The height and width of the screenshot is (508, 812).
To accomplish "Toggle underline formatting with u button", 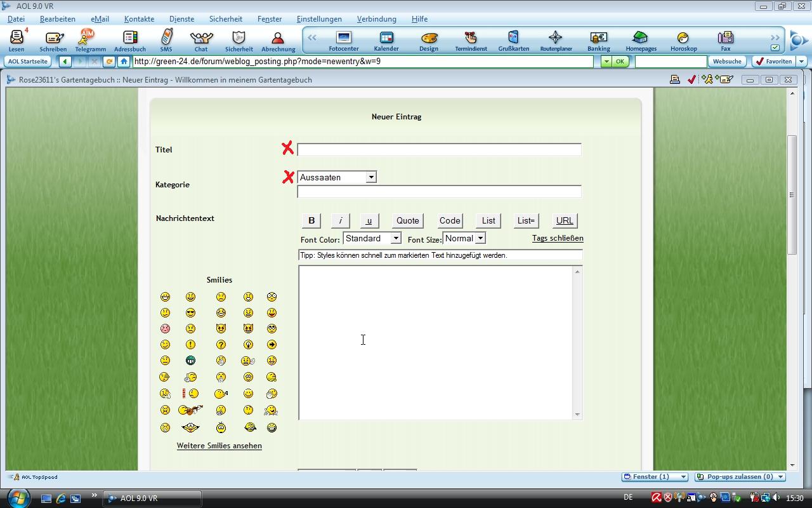I will (369, 220).
